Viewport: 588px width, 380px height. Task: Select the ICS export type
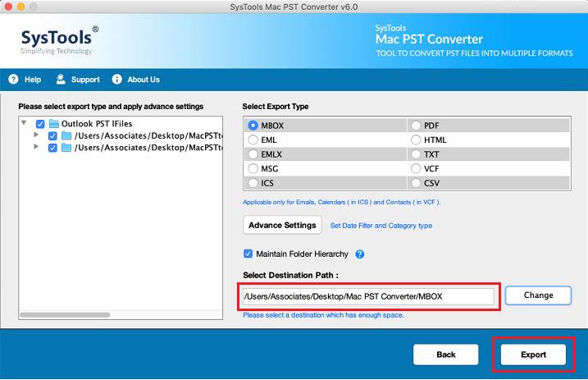coord(253,183)
